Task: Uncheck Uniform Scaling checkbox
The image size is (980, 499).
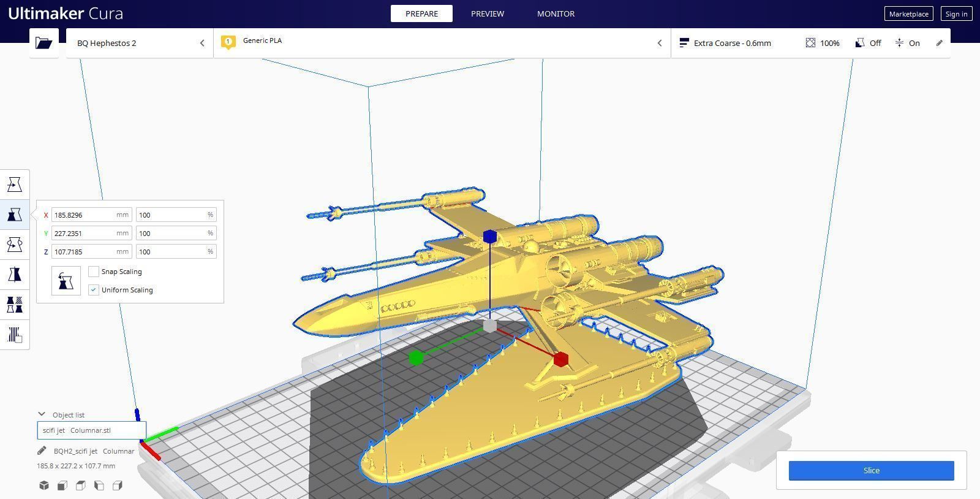Action: click(x=94, y=290)
